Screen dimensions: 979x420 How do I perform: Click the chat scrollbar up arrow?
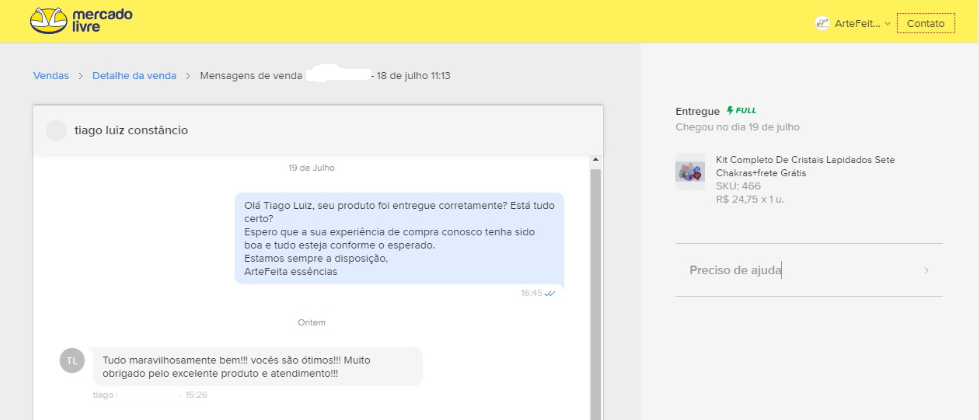point(596,160)
